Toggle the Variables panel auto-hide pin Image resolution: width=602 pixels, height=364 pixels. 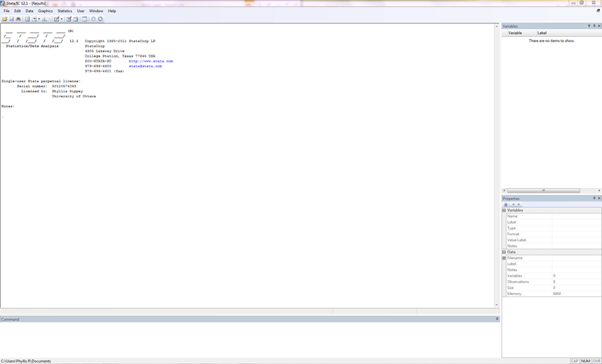pyautogui.click(x=594, y=26)
